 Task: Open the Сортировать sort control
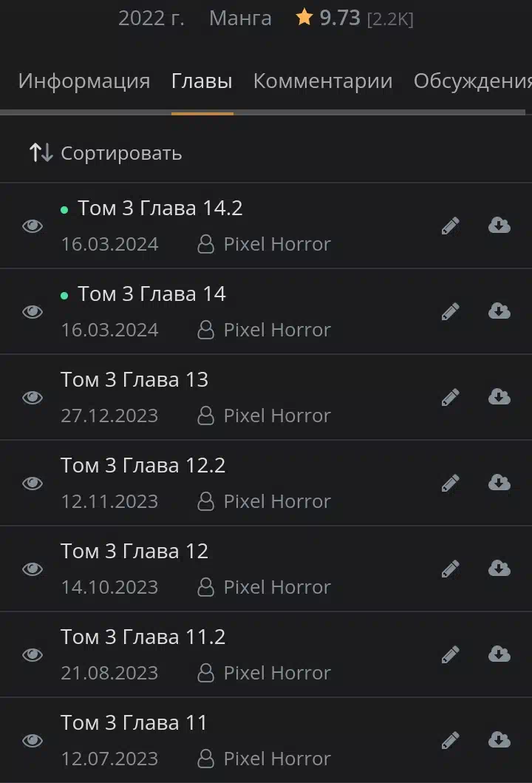pyautogui.click(x=106, y=153)
